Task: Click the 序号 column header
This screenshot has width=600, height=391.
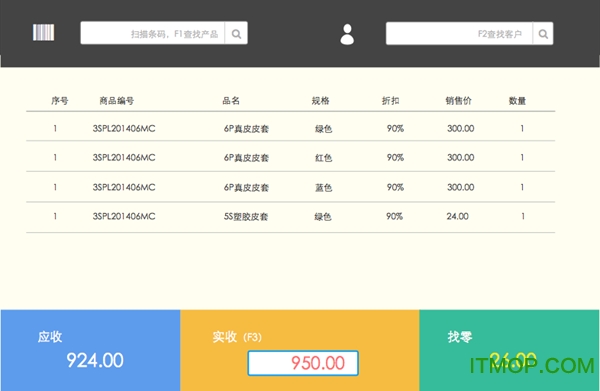Action: tap(60, 101)
